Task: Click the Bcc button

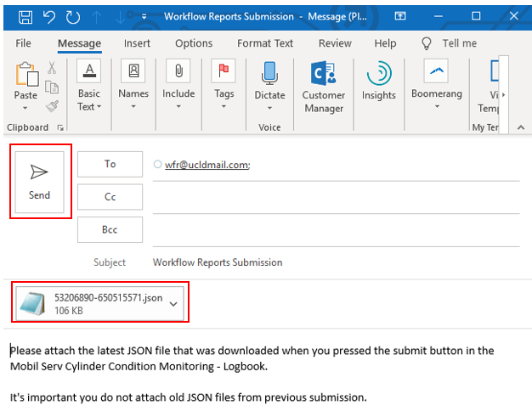Action: pyautogui.click(x=110, y=229)
